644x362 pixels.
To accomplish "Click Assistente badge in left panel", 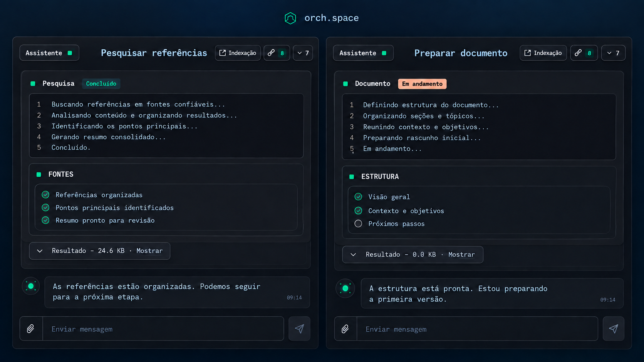I will click(49, 53).
